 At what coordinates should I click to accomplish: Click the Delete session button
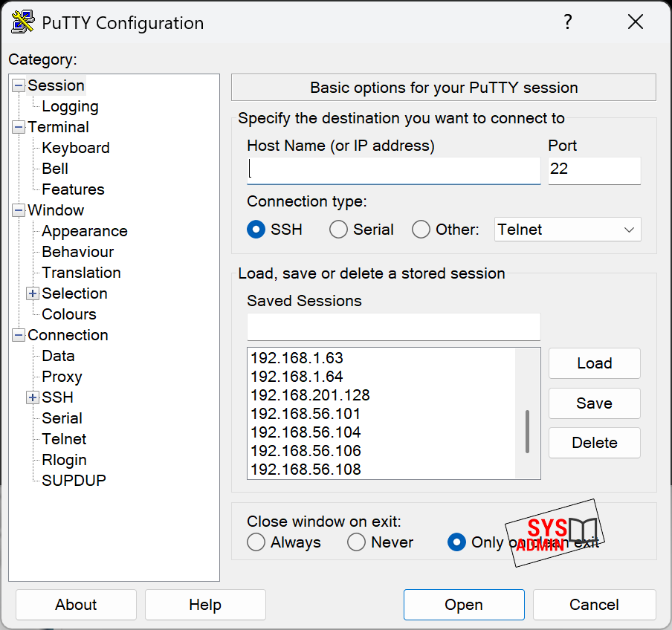[x=595, y=443]
